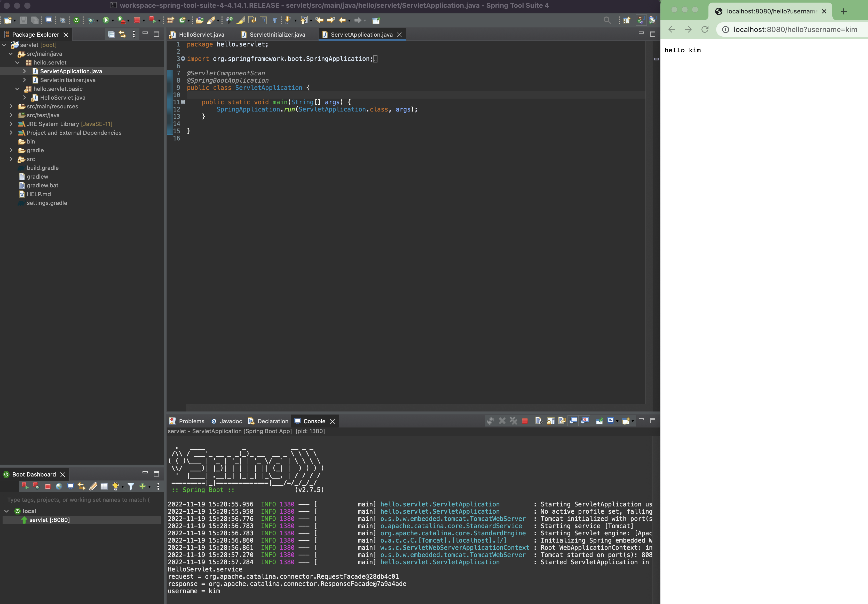The height and width of the screenshot is (604, 868).
Task: Click the Back navigation arrow in IDE toolbar
Action: tap(343, 20)
